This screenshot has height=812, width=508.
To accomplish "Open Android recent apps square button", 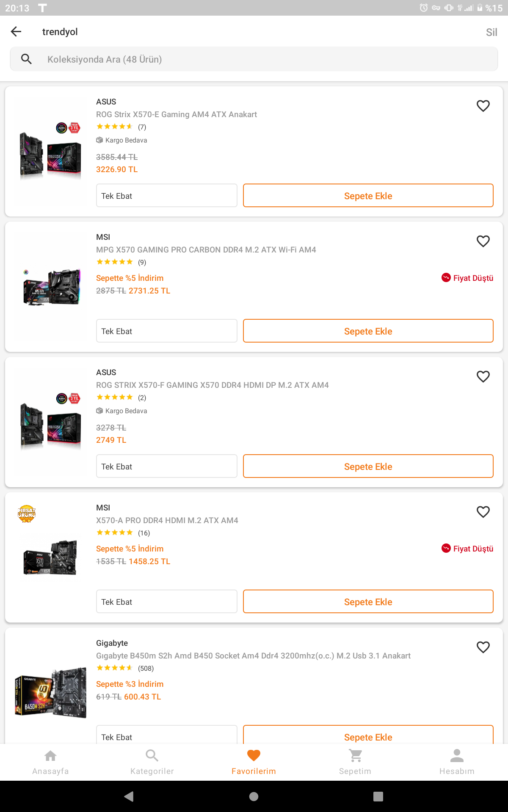I will click(378, 796).
